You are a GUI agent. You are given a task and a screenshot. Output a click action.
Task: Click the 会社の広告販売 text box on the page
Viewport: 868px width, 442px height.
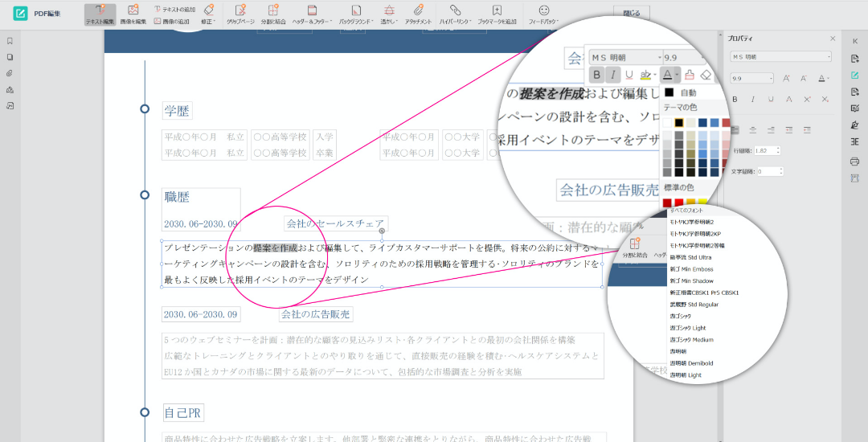(x=316, y=314)
